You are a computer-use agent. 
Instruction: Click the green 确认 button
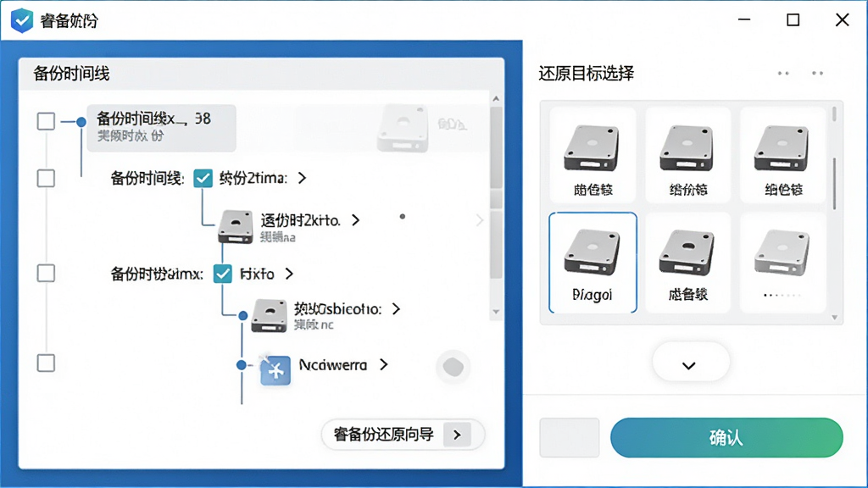coord(726,438)
